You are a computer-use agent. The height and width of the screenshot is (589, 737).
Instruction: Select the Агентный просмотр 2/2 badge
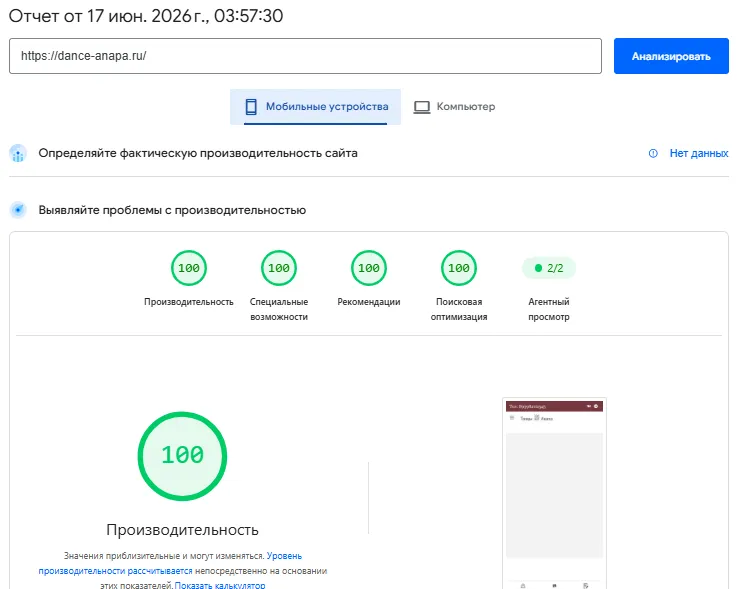[549, 268]
